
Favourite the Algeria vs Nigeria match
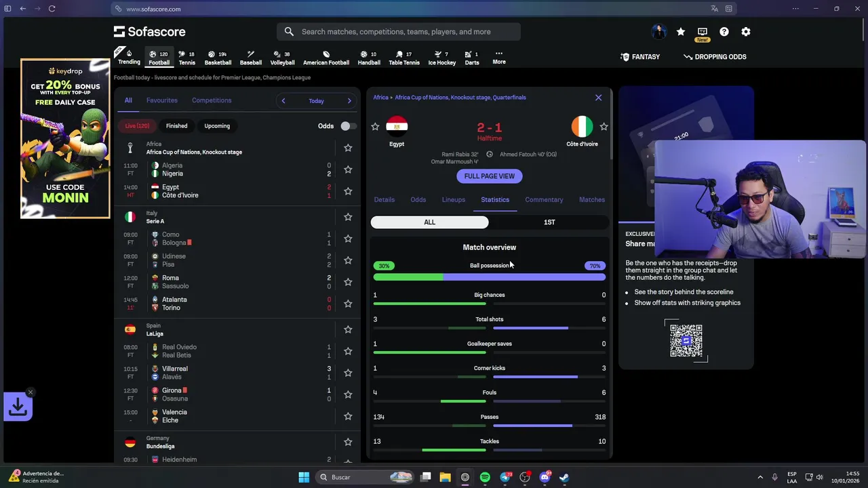(348, 169)
